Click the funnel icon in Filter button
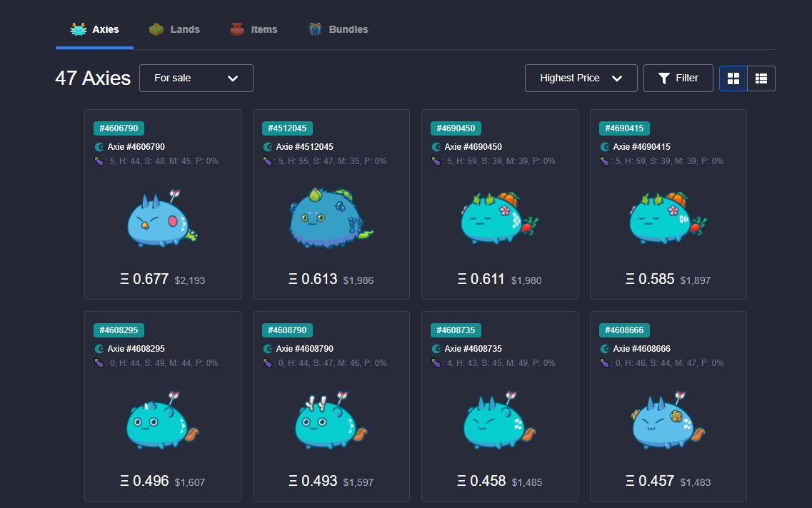 (x=664, y=78)
